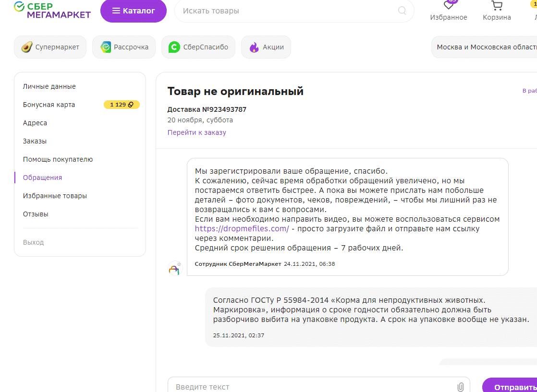Click the date 20 ноября, суббота
Viewport: 537px width, 392px height.
[200, 120]
